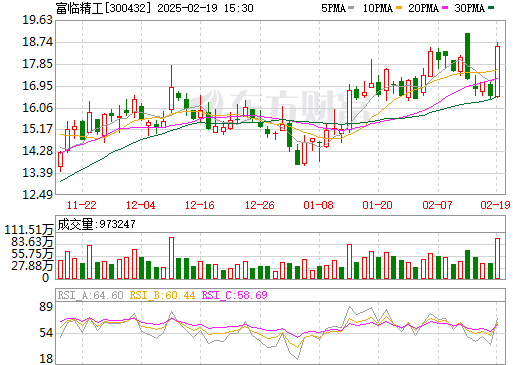This screenshot has width=520, height=365.
Task: Click the 成交量:973247 volume label
Action: point(97,224)
